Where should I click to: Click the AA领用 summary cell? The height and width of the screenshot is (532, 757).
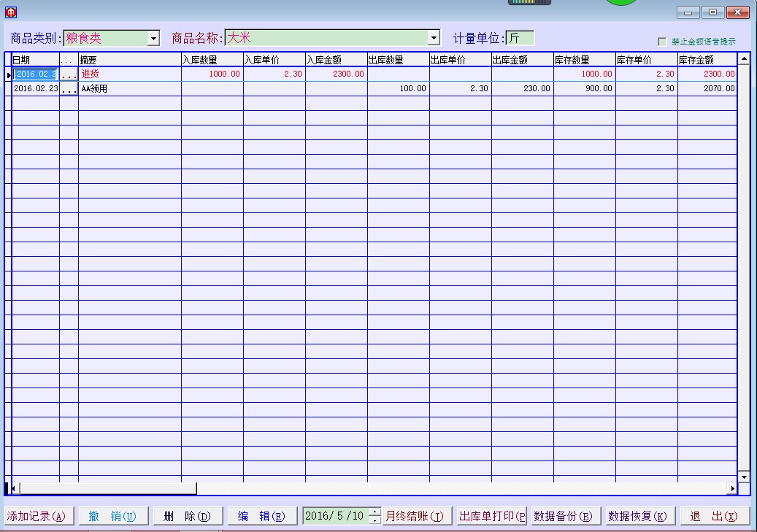tap(130, 89)
